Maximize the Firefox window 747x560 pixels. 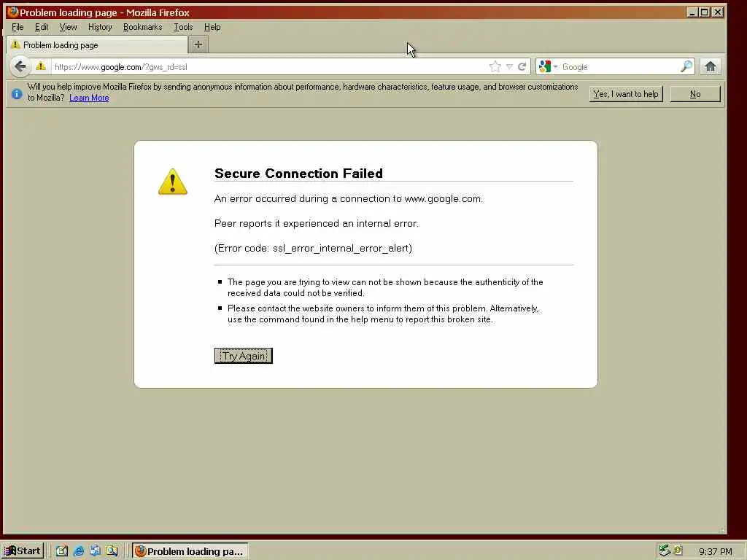(x=705, y=12)
